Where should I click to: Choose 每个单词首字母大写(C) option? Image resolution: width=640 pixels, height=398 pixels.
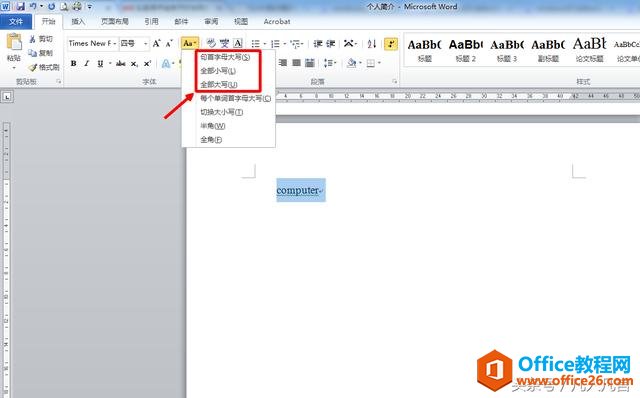pos(229,98)
